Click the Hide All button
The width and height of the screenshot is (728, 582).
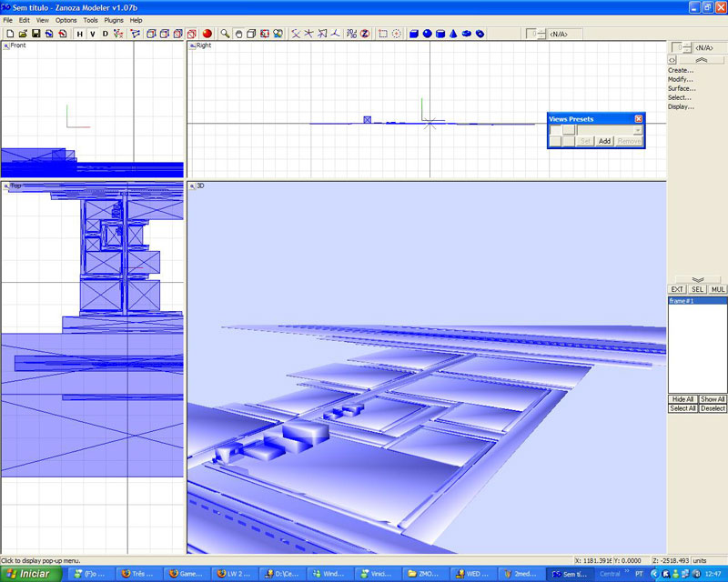tap(682, 399)
